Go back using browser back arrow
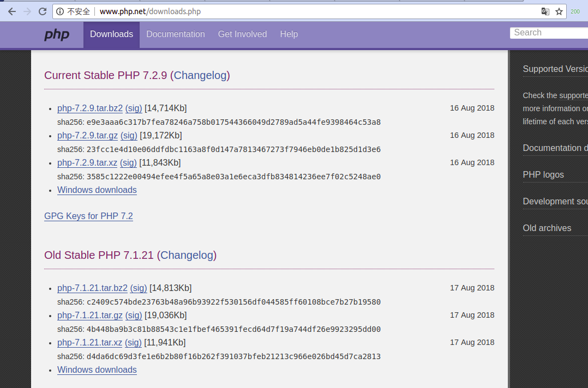 coord(11,11)
